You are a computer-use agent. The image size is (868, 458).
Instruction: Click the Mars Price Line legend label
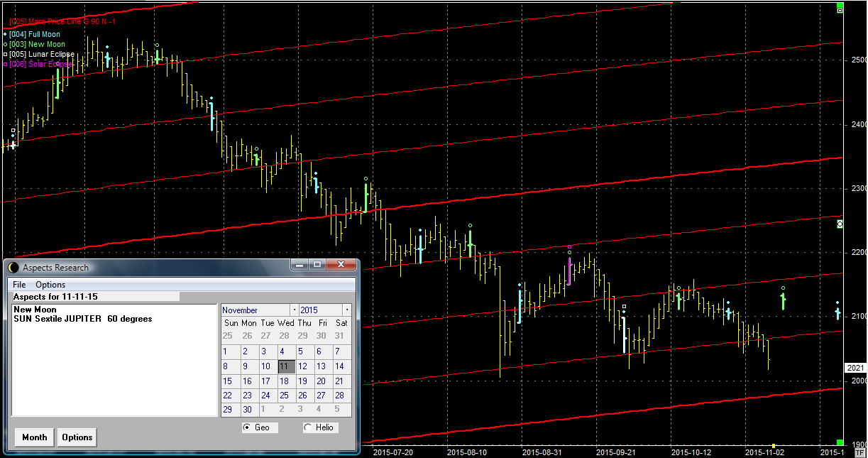click(62, 21)
